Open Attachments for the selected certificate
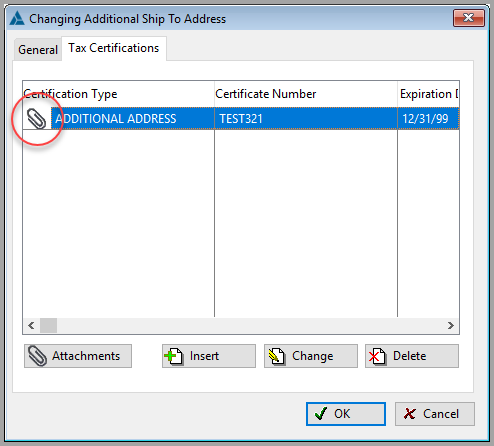The width and height of the screenshot is (494, 446). (78, 356)
